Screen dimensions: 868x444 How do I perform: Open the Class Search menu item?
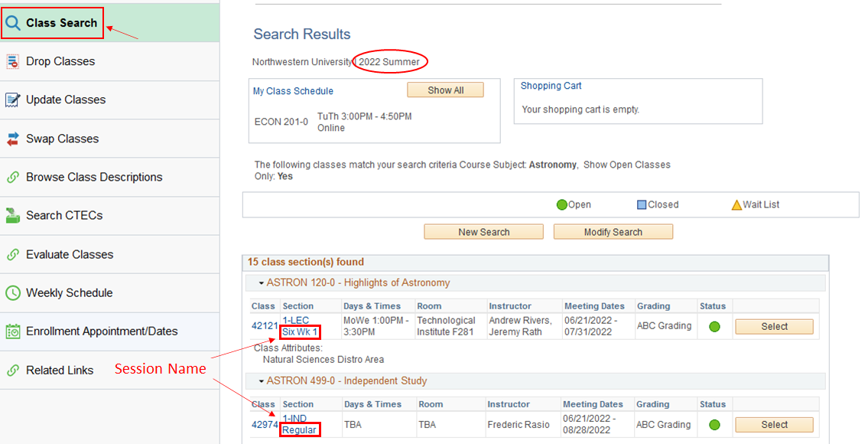pyautogui.click(x=109, y=23)
